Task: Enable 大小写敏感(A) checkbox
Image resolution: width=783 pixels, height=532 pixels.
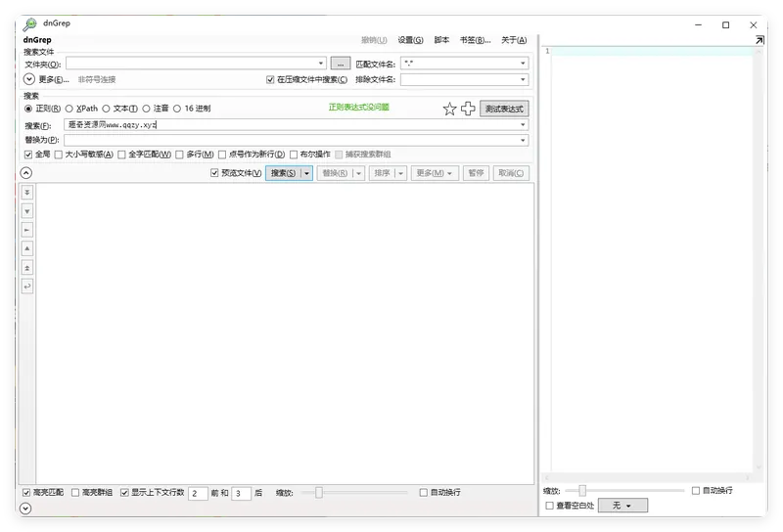Action: (x=59, y=155)
